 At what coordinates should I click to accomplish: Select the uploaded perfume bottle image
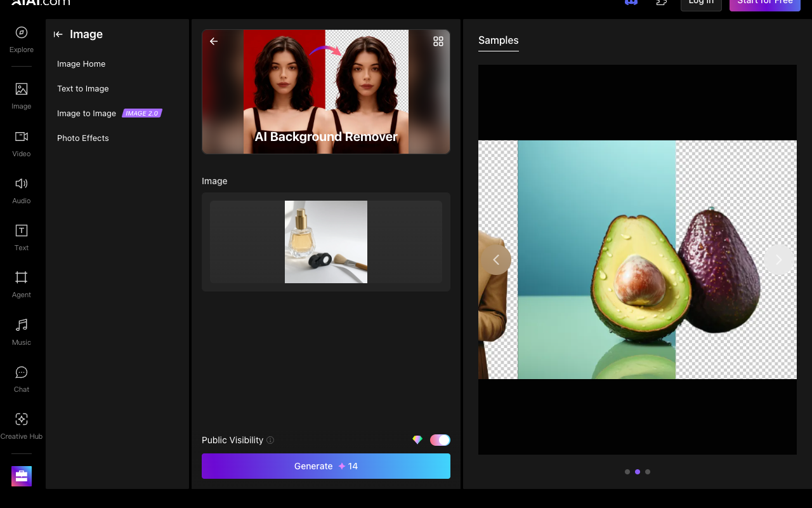[326, 242]
